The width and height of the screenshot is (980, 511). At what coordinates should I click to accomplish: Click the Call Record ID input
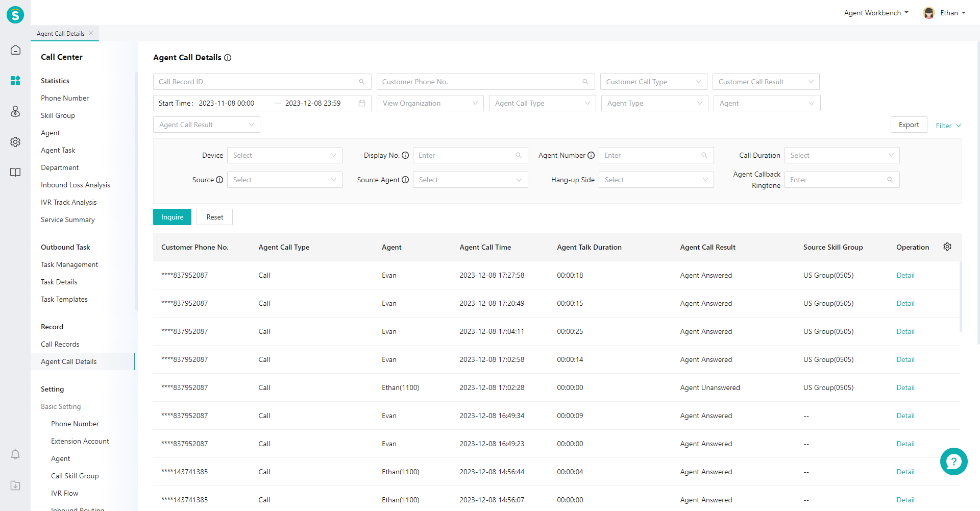coord(262,82)
